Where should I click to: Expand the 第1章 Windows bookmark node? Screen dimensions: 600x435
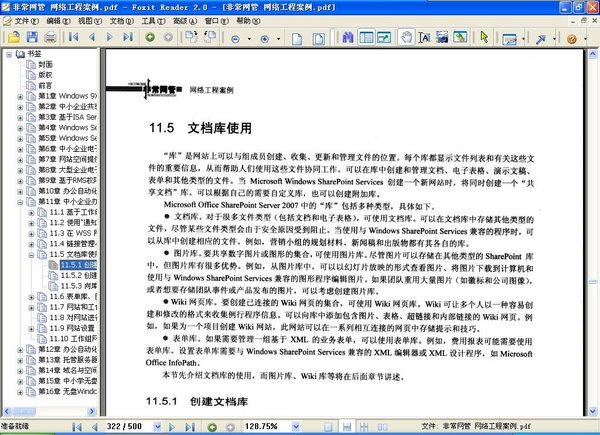tap(20, 97)
